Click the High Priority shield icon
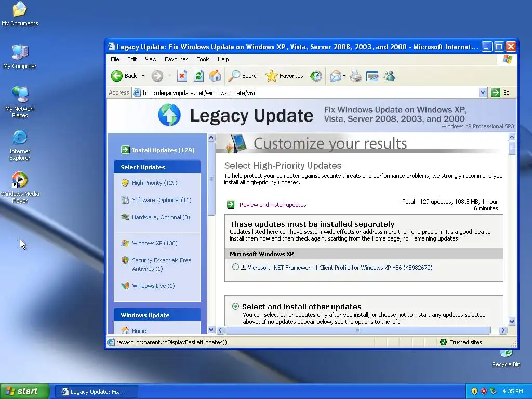The image size is (532, 399). point(125,183)
